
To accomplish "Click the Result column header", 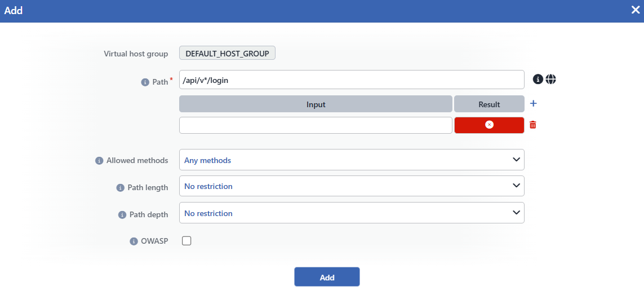I will point(489,104).
